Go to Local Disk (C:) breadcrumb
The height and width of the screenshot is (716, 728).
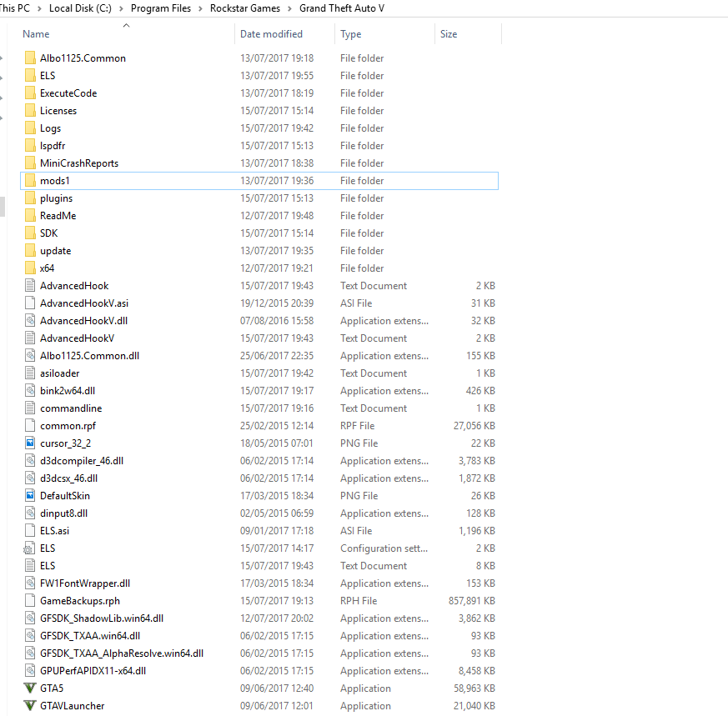tap(80, 8)
